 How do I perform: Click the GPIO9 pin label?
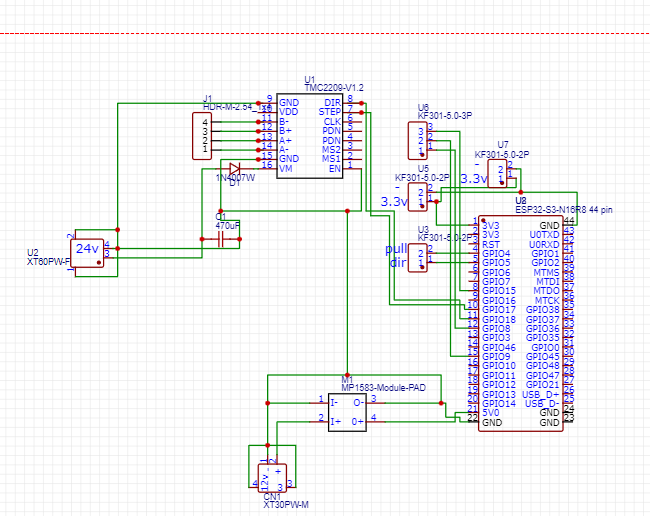click(496, 356)
